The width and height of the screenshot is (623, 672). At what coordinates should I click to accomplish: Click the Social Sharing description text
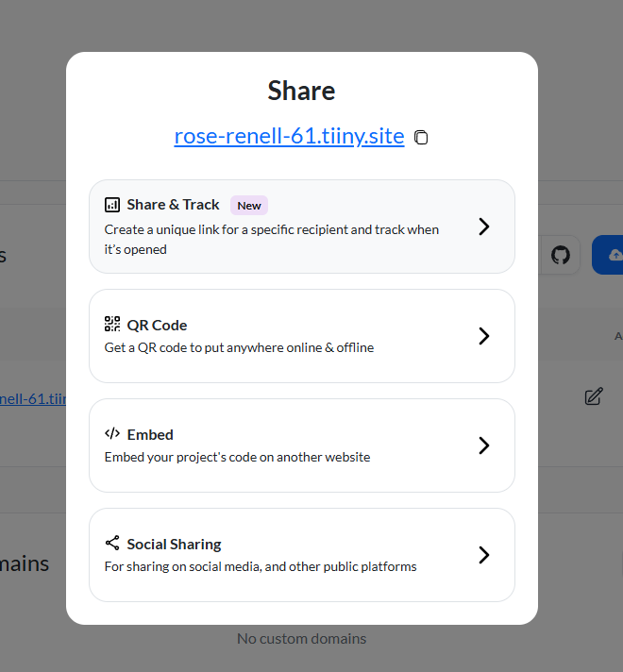click(x=260, y=566)
